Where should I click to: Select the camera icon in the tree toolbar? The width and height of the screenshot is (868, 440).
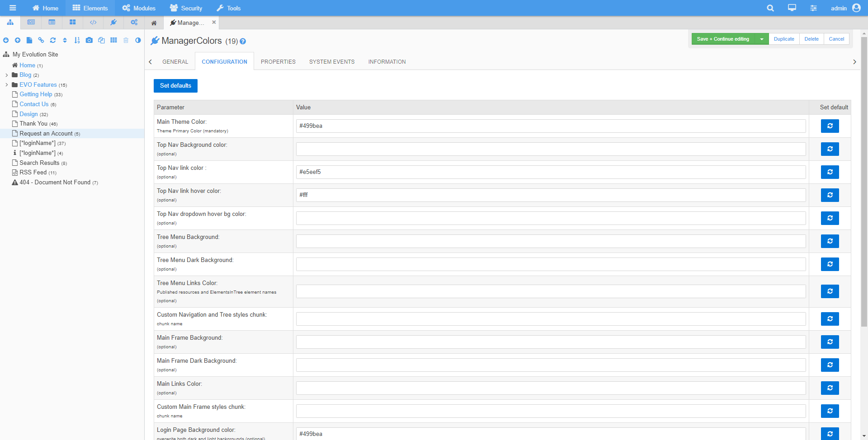[89, 40]
